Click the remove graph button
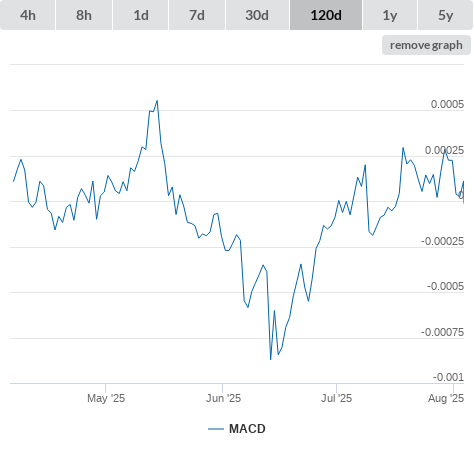This screenshot has width=474, height=455. pos(426,45)
